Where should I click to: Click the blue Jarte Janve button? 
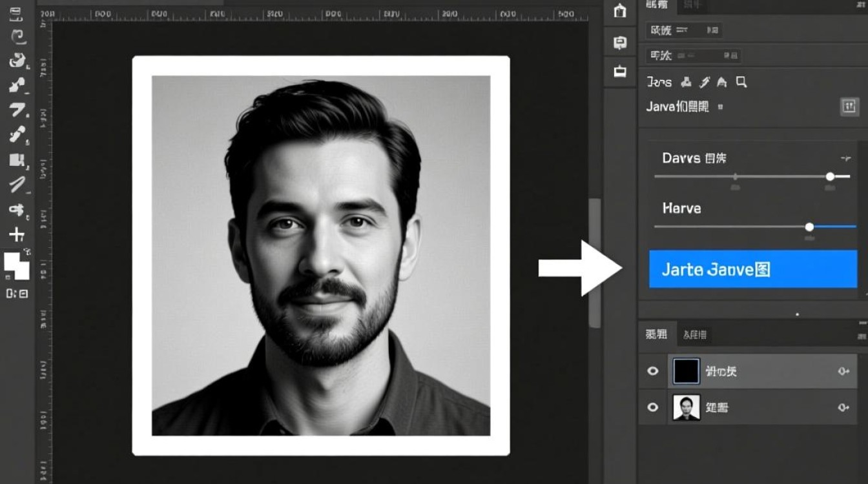[753, 269]
